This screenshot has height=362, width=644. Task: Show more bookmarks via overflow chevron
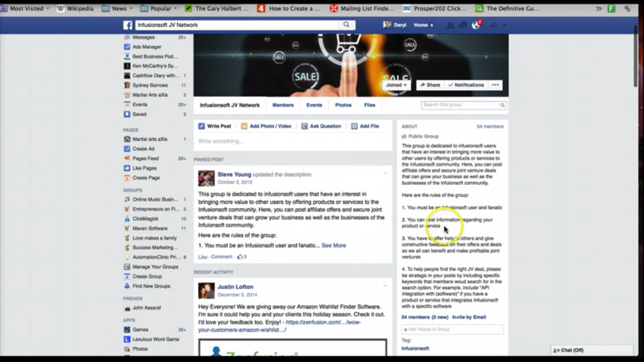pos(599,8)
